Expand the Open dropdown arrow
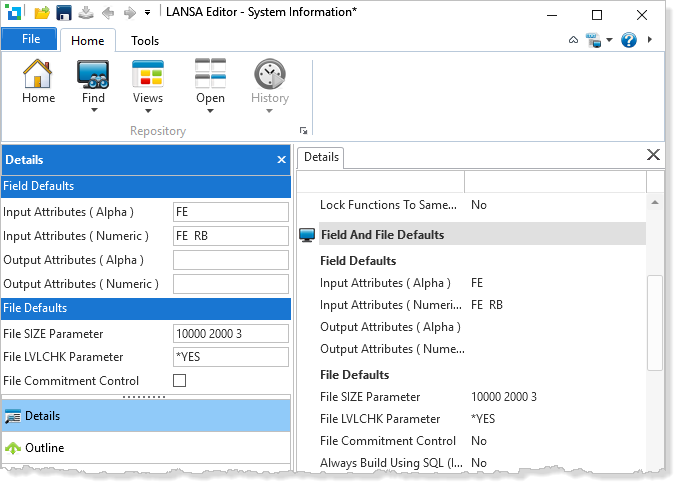Image resolution: width=679 pixels, height=486 pixels. pyautogui.click(x=210, y=111)
